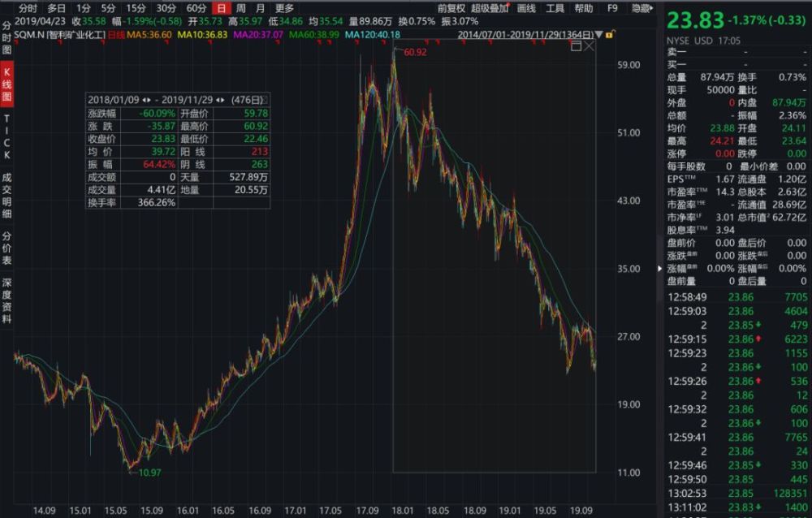Viewport: 812px width, 518px height.
Task: Step the end date 2019/11/29 backward arrow
Action: pyautogui.click(x=218, y=100)
